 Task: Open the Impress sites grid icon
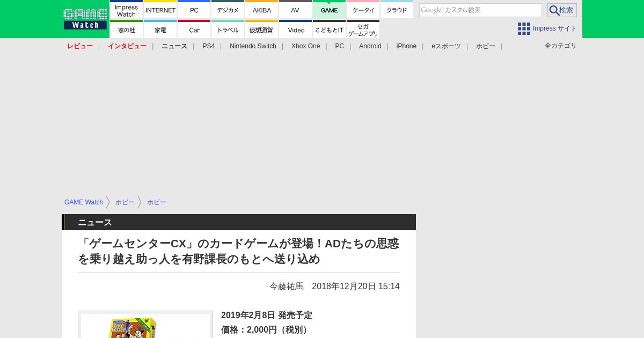click(x=524, y=28)
